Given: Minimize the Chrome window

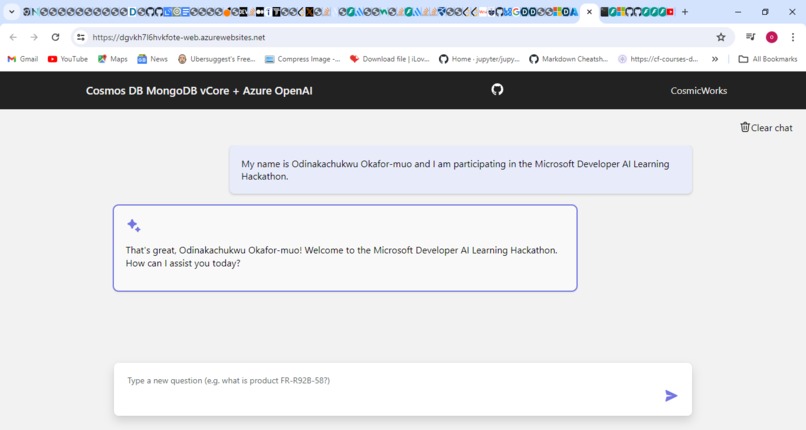Looking at the screenshot, I should pyautogui.click(x=738, y=12).
